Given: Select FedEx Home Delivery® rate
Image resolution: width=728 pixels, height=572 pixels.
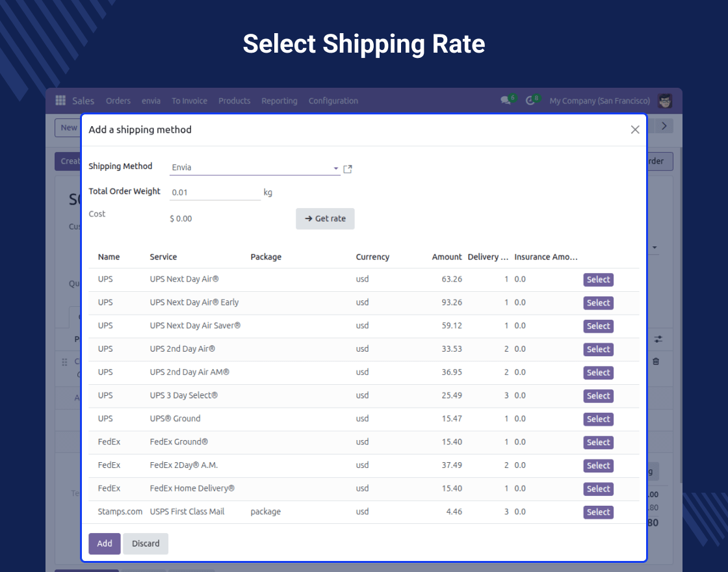Looking at the screenshot, I should click(x=598, y=488).
